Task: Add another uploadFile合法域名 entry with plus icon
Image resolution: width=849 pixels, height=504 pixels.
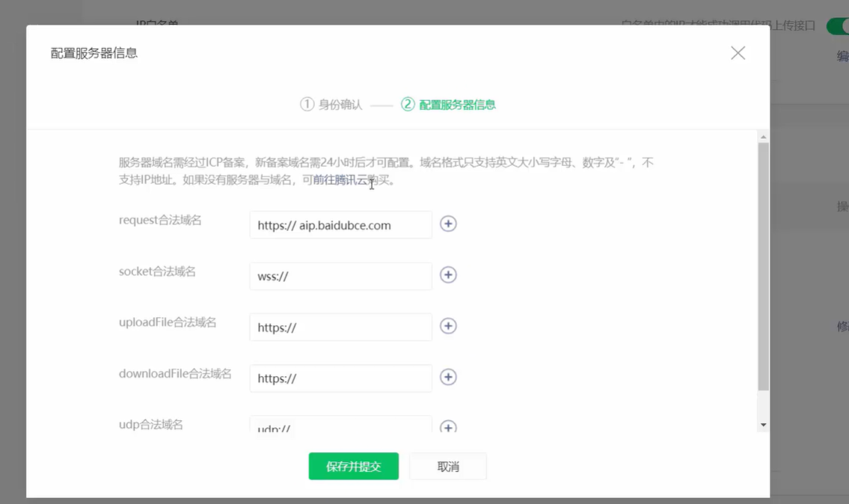Action: click(448, 326)
